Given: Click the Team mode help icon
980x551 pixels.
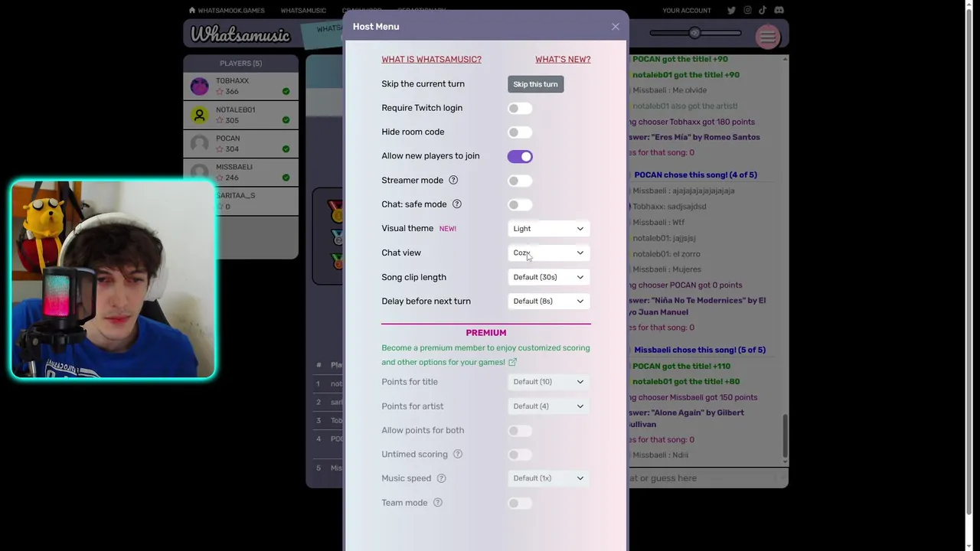Looking at the screenshot, I should [x=438, y=503].
